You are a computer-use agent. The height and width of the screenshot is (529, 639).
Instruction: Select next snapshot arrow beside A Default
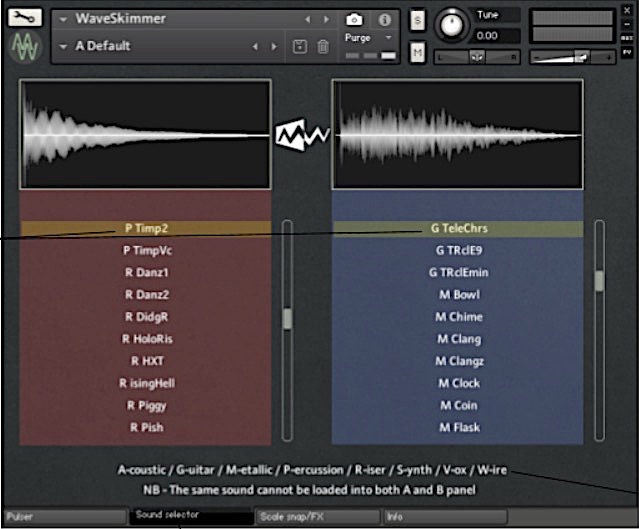274,46
